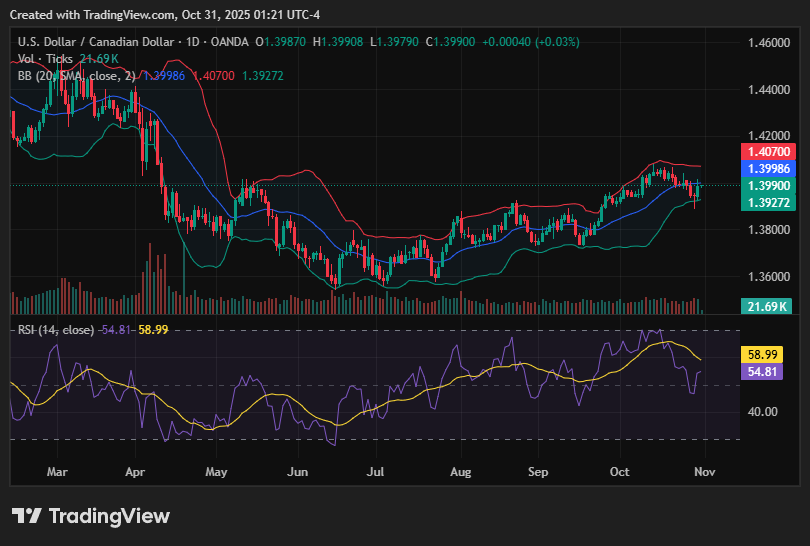Screen dimensions: 810x546
Task: Click the 1.46000 price axis label
Action: pyautogui.click(x=766, y=43)
